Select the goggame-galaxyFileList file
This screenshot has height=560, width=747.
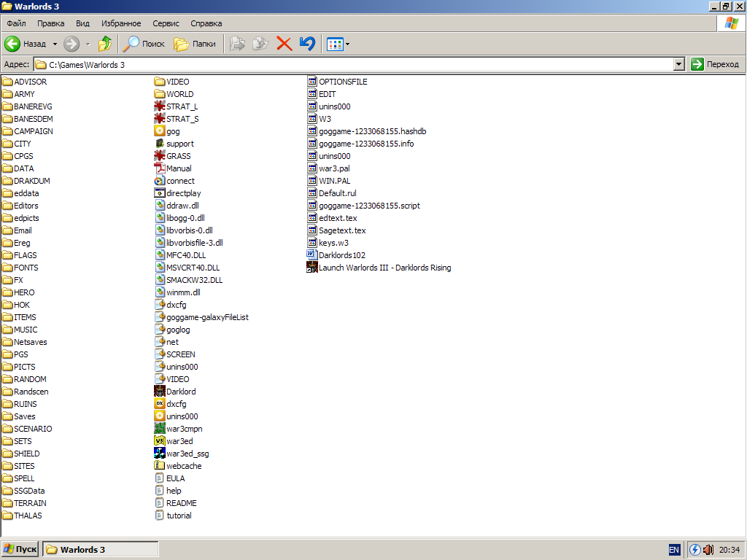[201, 316]
